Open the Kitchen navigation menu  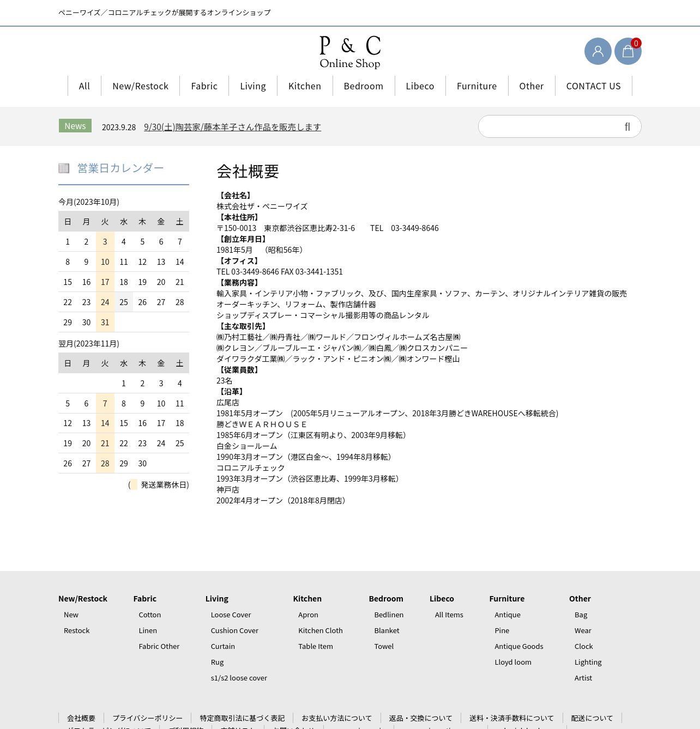pos(305,86)
